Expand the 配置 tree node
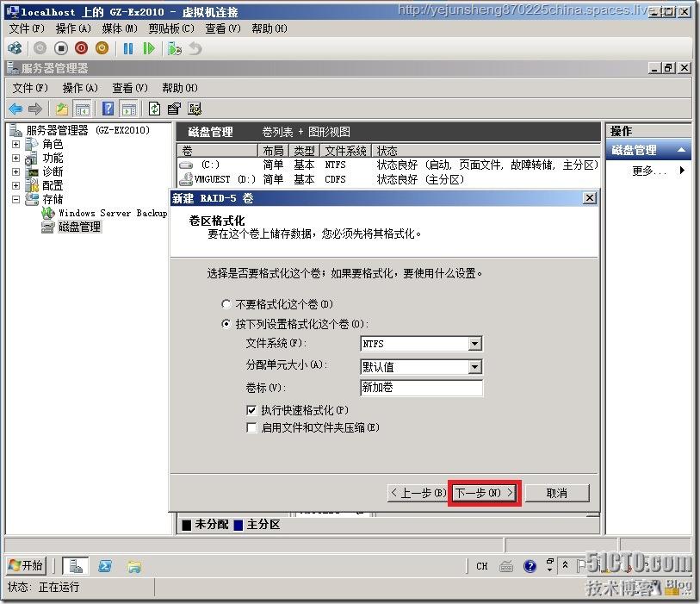 pos(15,185)
